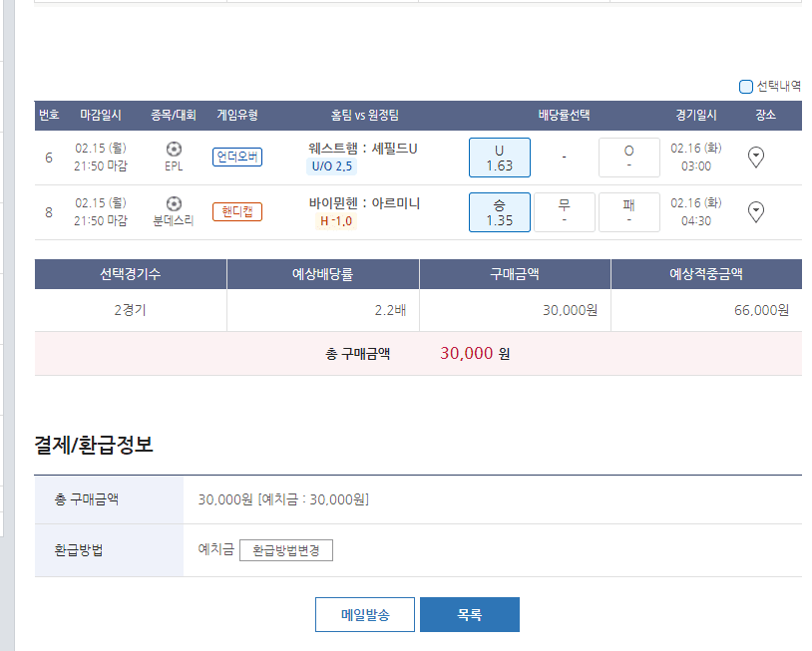Click the blue 목록 button
812x651 pixels.
click(x=469, y=615)
